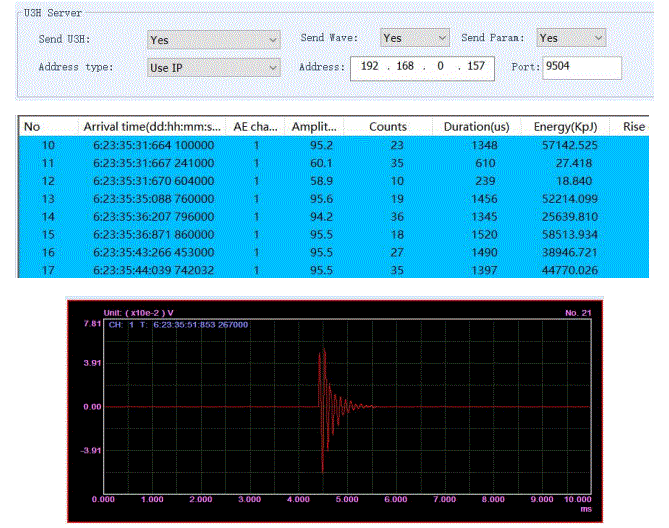Click the Energy(KpJ) column header
The width and height of the screenshot is (669, 528).
pyautogui.click(x=565, y=127)
